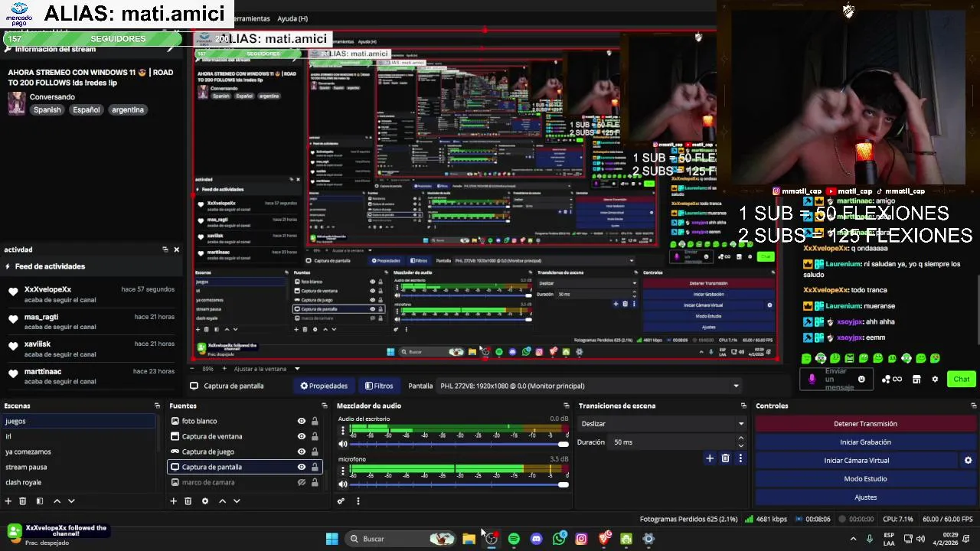Image resolution: width=980 pixels, height=551 pixels.
Task: Undock the Fuentes panel
Action: click(324, 406)
